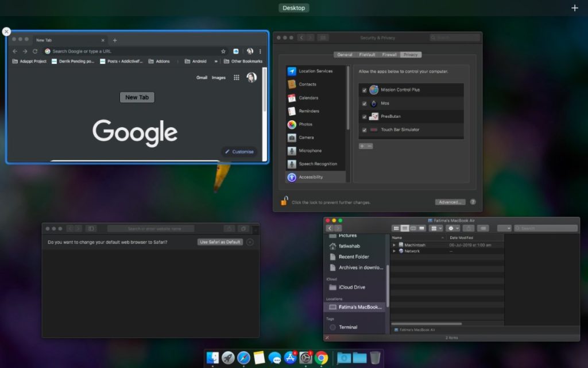Uncheck Mission Control Plus accessibility permission
The image size is (588, 368).
pos(363,90)
